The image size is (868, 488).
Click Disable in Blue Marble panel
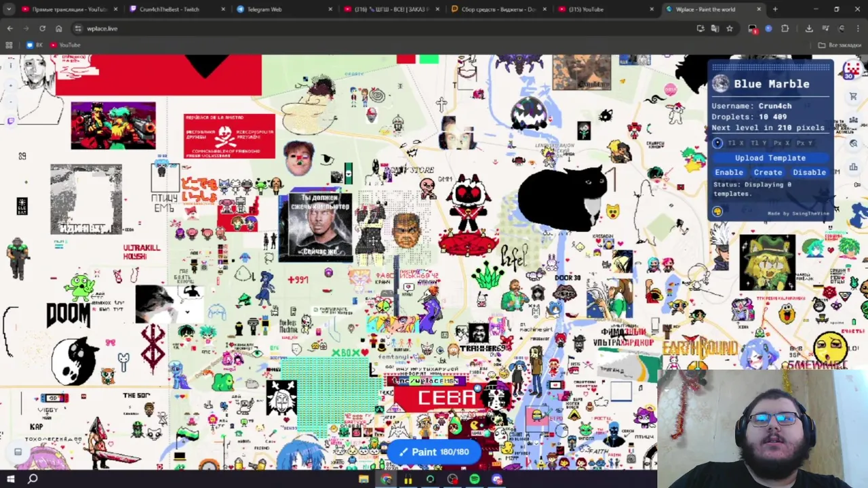tap(809, 172)
